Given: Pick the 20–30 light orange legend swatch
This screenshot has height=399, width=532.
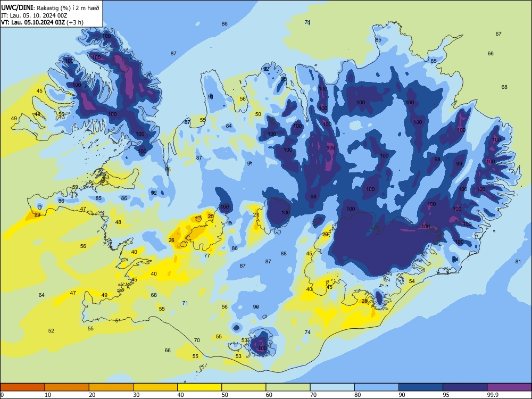Looking at the screenshot, I should pyautogui.click(x=111, y=387).
